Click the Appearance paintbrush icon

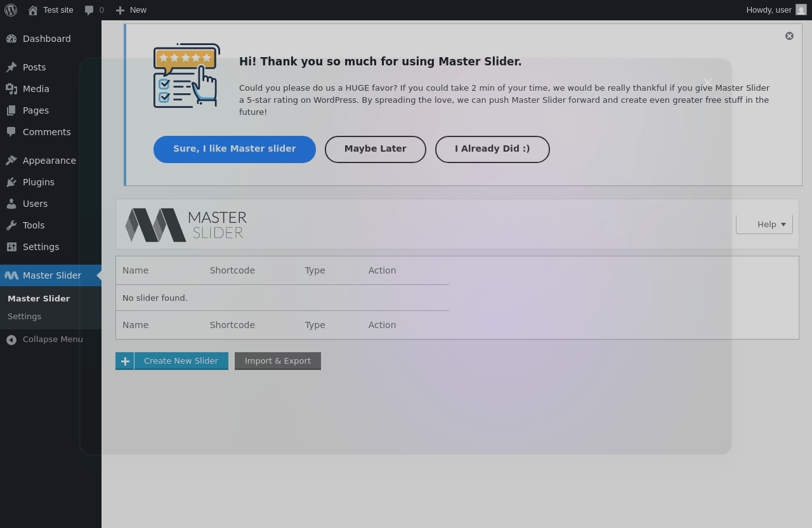pos(11,161)
